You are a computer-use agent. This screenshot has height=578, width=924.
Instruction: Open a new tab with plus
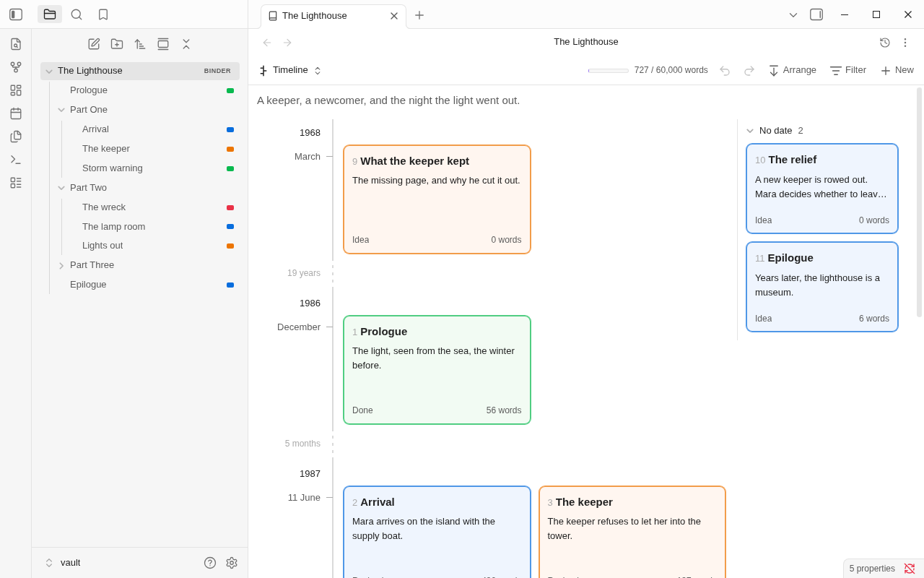pos(419,15)
